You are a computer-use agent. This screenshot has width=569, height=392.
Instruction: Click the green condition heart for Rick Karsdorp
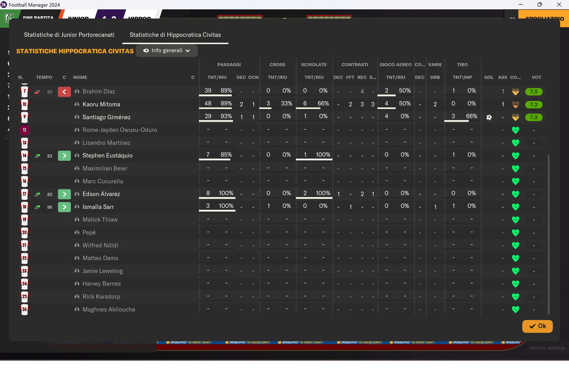515,296
